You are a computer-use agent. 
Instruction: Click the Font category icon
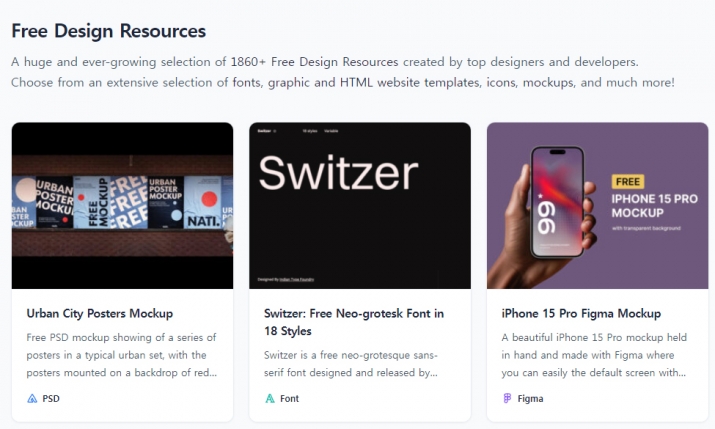pos(270,398)
